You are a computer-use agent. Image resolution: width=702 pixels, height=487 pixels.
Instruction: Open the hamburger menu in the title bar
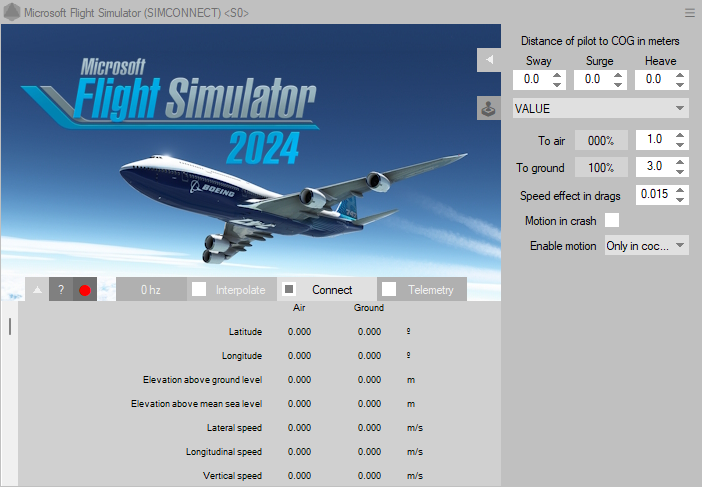[x=690, y=13]
